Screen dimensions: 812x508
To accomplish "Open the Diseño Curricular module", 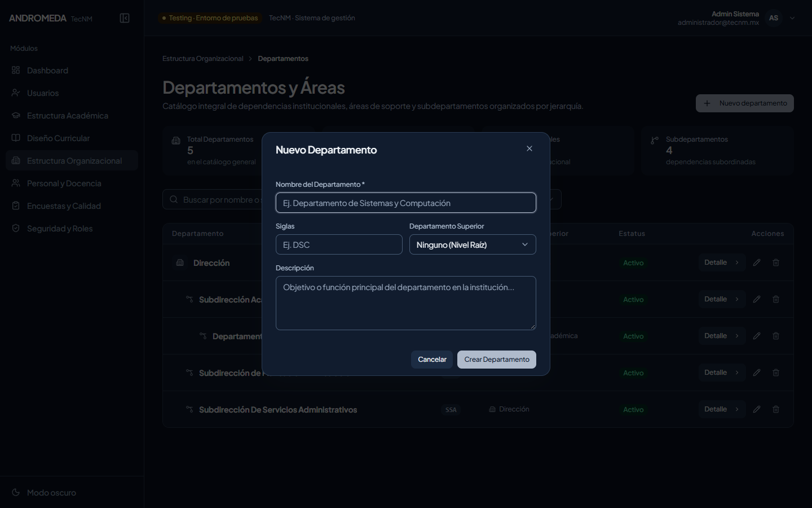I will 72,138.
